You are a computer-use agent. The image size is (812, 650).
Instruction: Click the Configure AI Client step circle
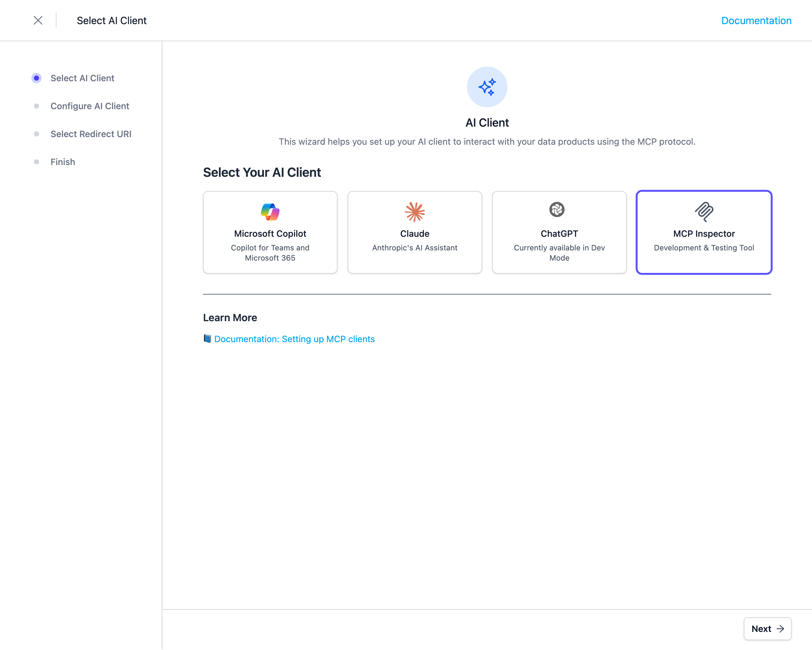[x=36, y=106]
